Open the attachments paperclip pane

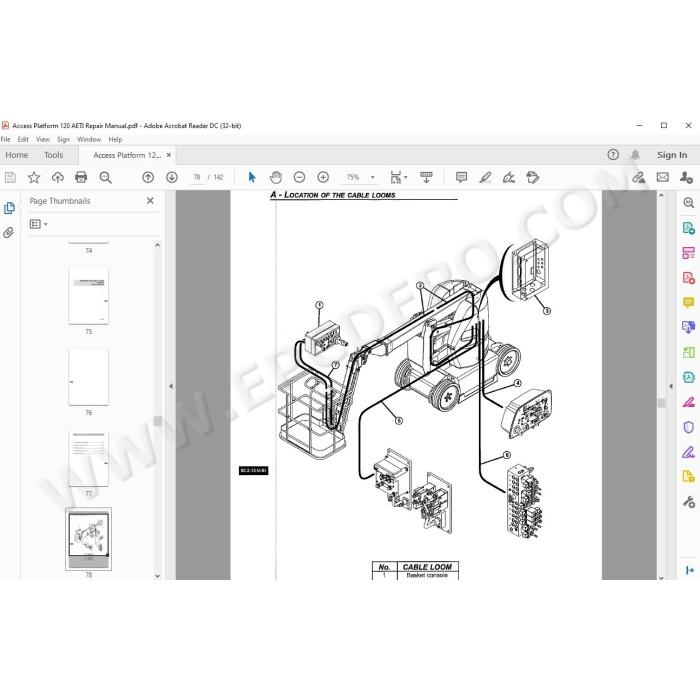click(8, 233)
